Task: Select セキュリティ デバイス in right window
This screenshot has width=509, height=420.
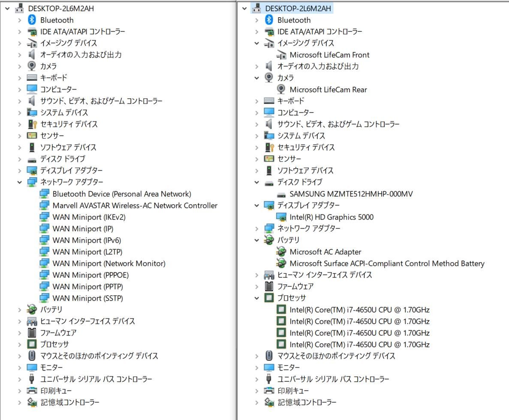Action: [x=306, y=148]
